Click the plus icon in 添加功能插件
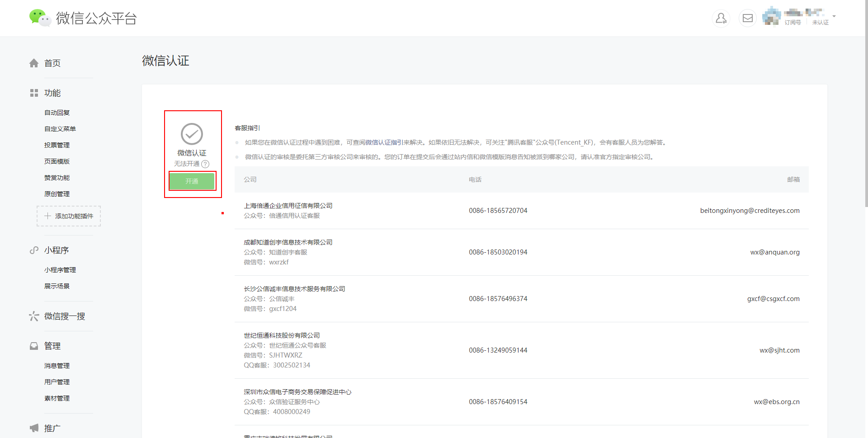The image size is (868, 438). [47, 216]
